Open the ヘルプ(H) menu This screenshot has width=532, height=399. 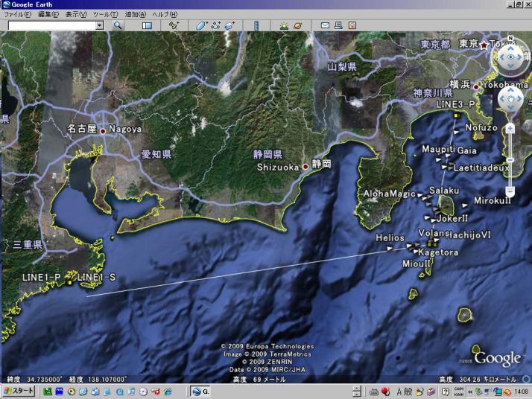pos(165,14)
